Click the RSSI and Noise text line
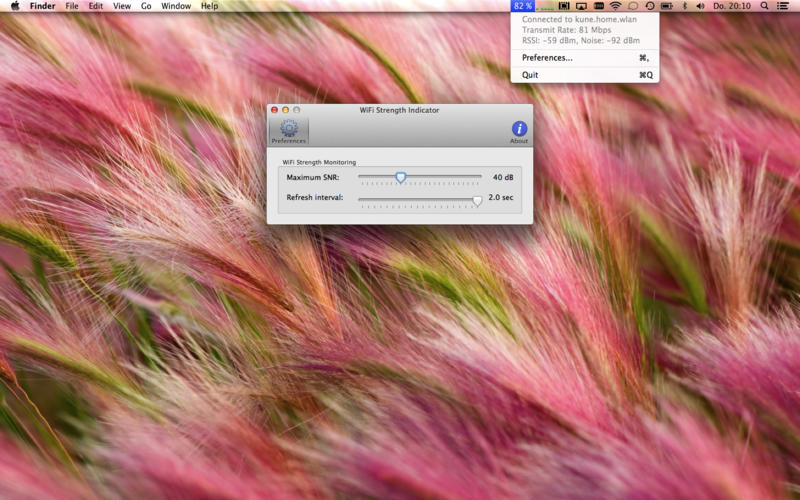Viewport: 800px width, 500px height. (x=581, y=41)
